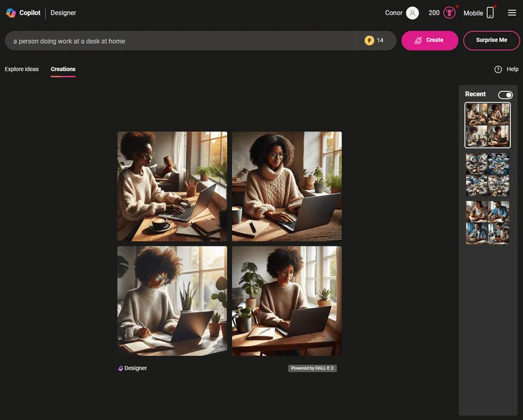This screenshot has height=420, width=523.
Task: Click the Recent panel heading
Action: pos(475,94)
